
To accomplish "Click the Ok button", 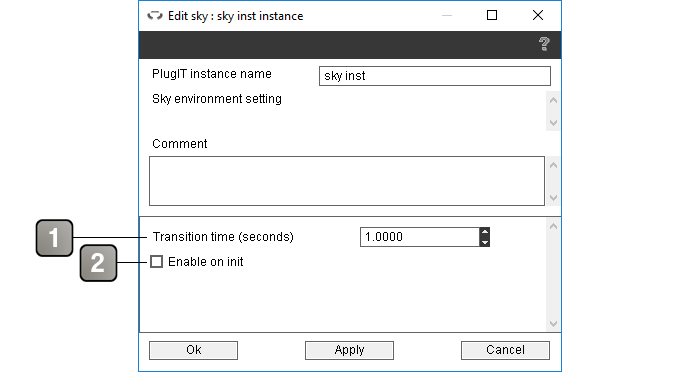I will coord(193,350).
